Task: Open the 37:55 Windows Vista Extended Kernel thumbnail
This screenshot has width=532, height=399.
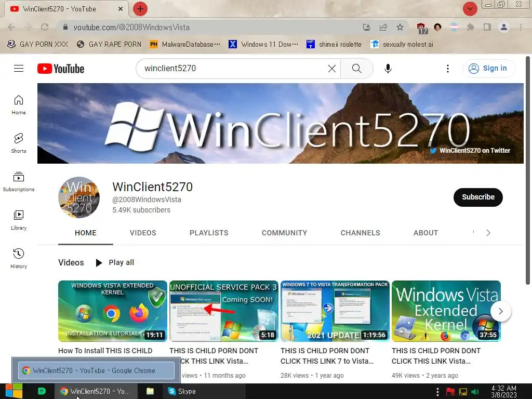Action: [446, 311]
